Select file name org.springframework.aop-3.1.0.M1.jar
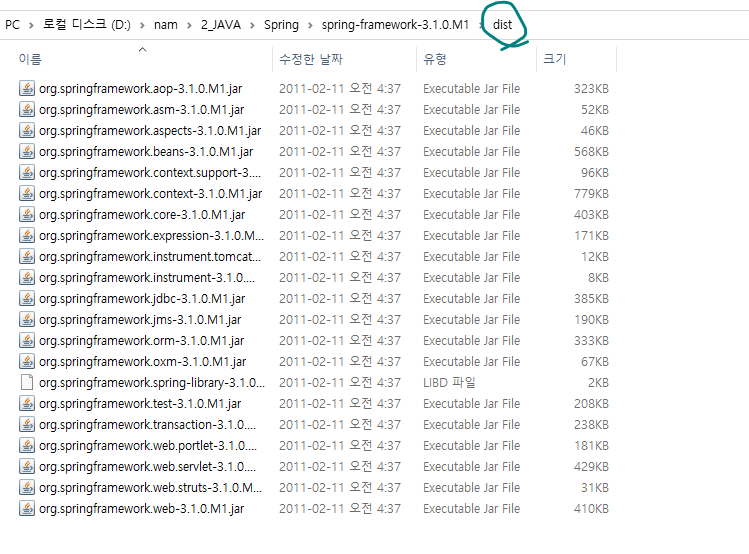Image resolution: width=749 pixels, height=554 pixels. click(x=140, y=89)
